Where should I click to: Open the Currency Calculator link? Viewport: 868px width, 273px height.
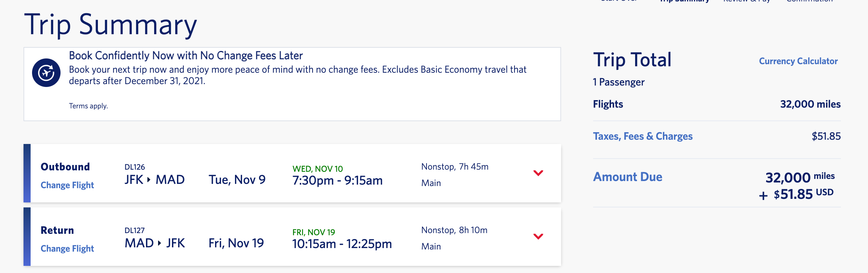tap(798, 61)
